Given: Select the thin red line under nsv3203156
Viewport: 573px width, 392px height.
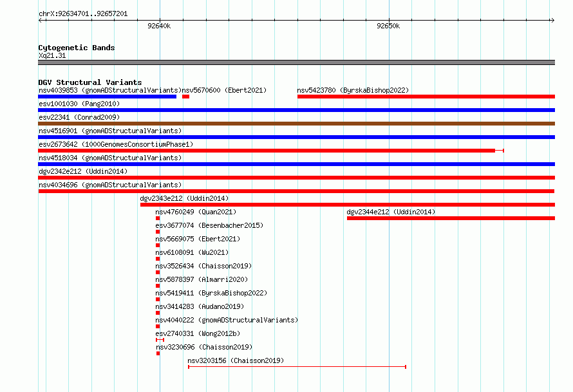Looking at the screenshot, I should [x=297, y=366].
